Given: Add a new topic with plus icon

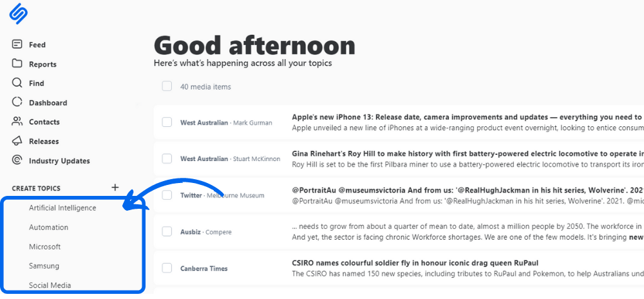Looking at the screenshot, I should (115, 188).
